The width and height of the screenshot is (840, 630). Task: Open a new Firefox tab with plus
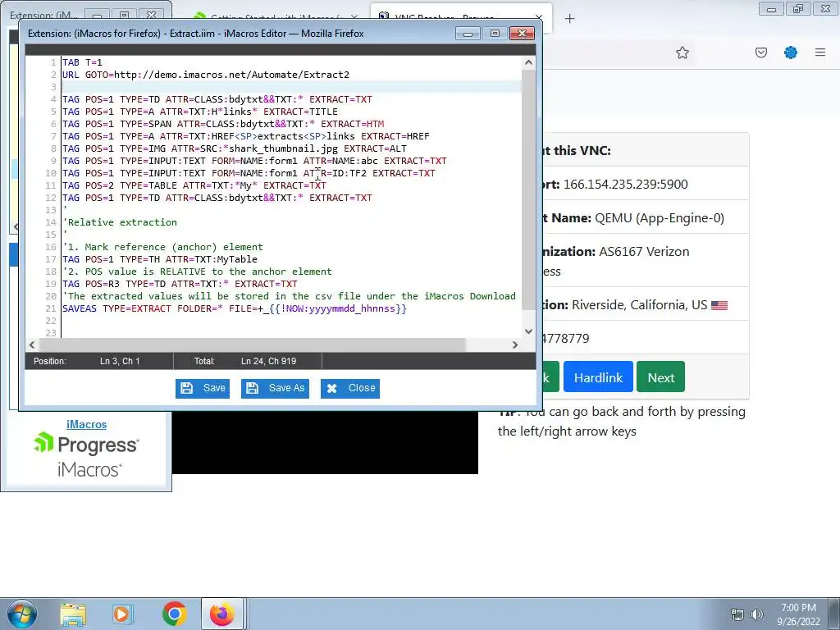click(x=569, y=19)
